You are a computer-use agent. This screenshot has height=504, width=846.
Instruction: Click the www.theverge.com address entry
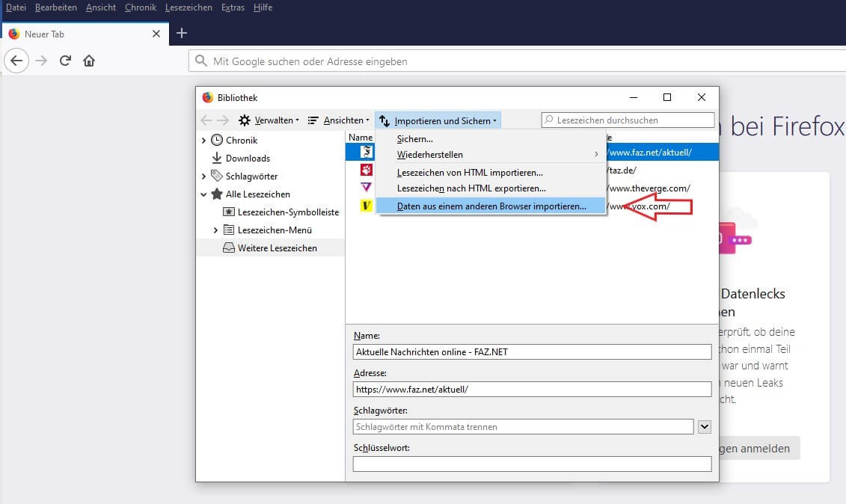pyautogui.click(x=649, y=188)
